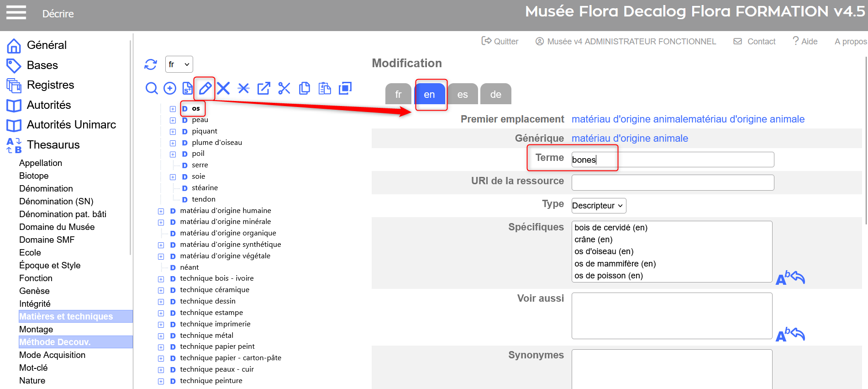Expand the peau tree node
Screen dimensions: 868x389
[x=173, y=120]
